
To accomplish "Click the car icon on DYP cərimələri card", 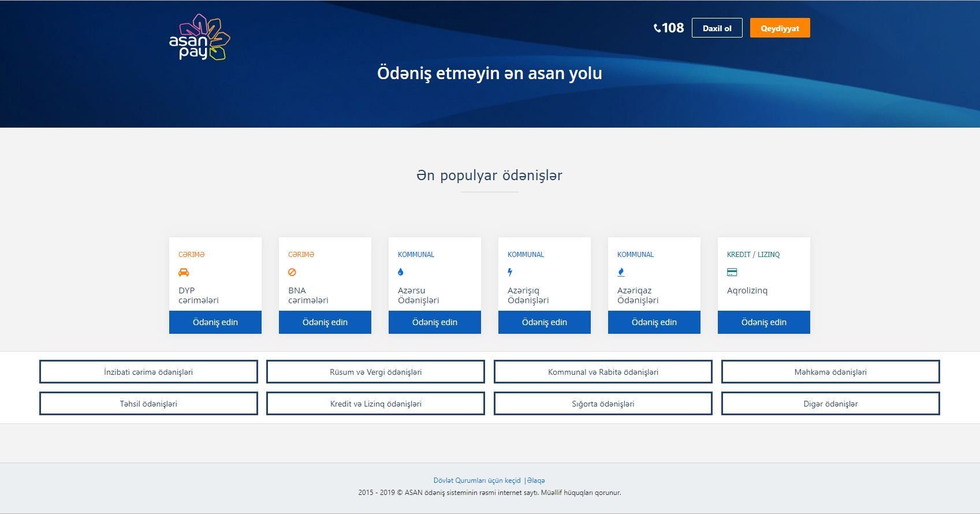I will (184, 272).
